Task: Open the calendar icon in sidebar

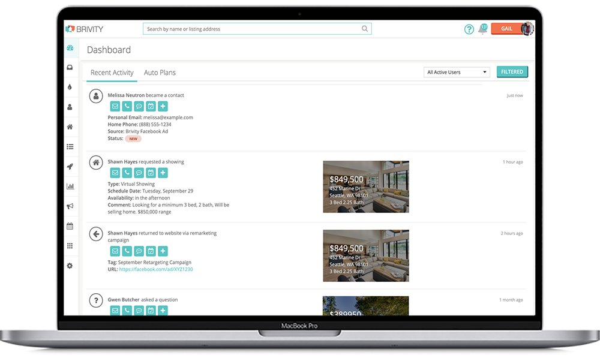Action: 70,226
